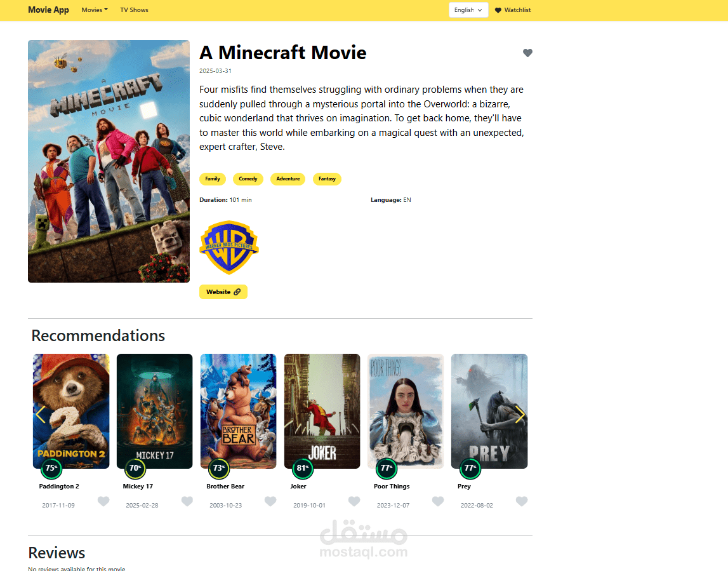
Task: Open the Joker poster
Action: coord(322,411)
